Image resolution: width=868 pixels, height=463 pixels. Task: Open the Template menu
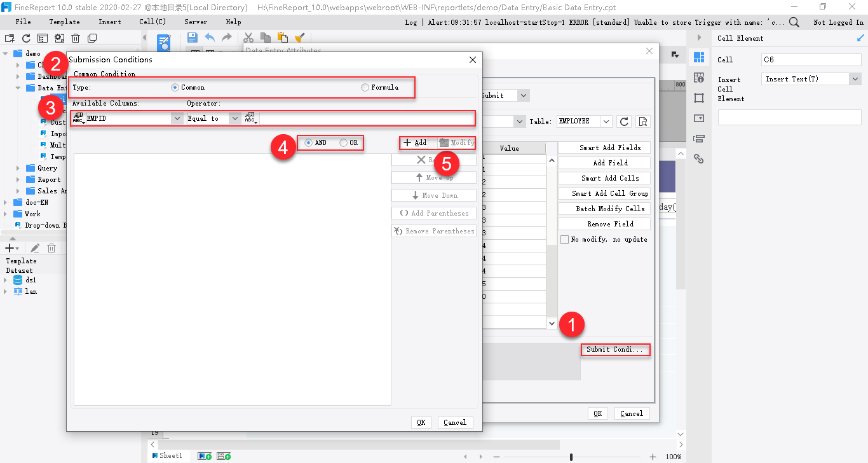[x=64, y=22]
